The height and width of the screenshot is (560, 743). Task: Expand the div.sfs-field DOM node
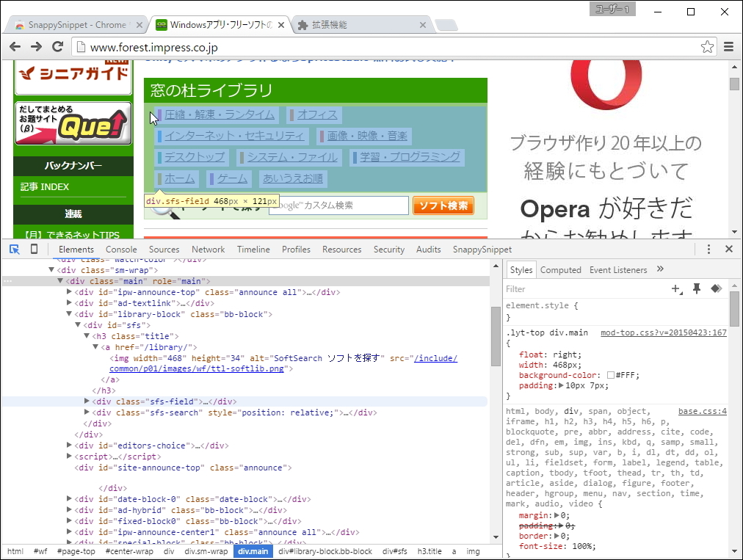click(88, 401)
